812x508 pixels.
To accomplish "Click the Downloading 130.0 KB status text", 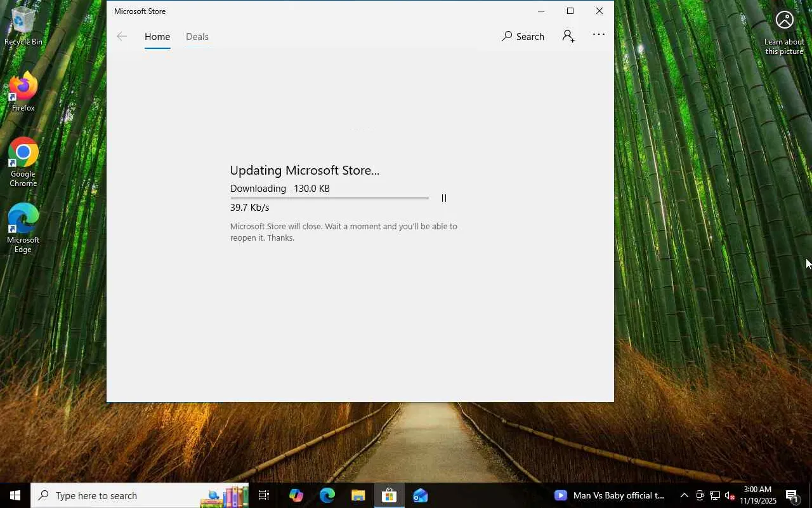I will (x=280, y=189).
